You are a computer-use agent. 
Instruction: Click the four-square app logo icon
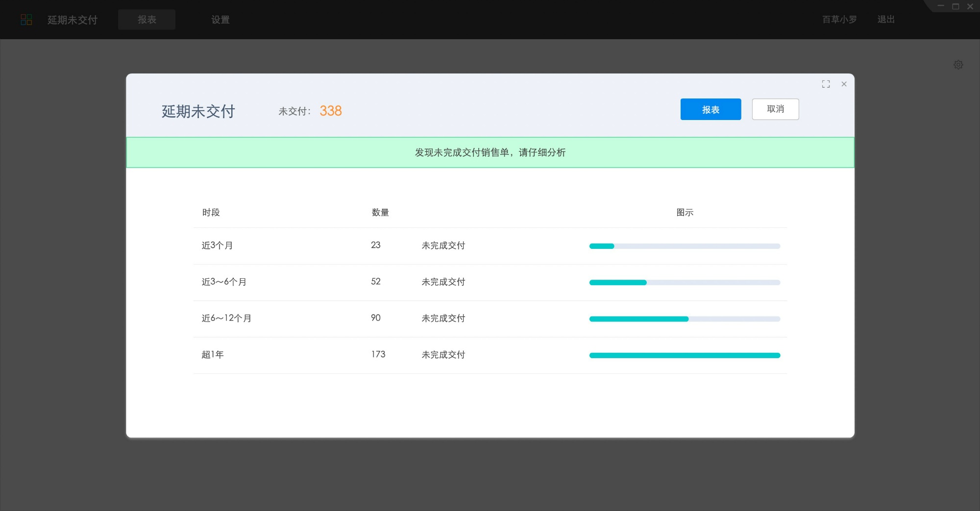[26, 20]
